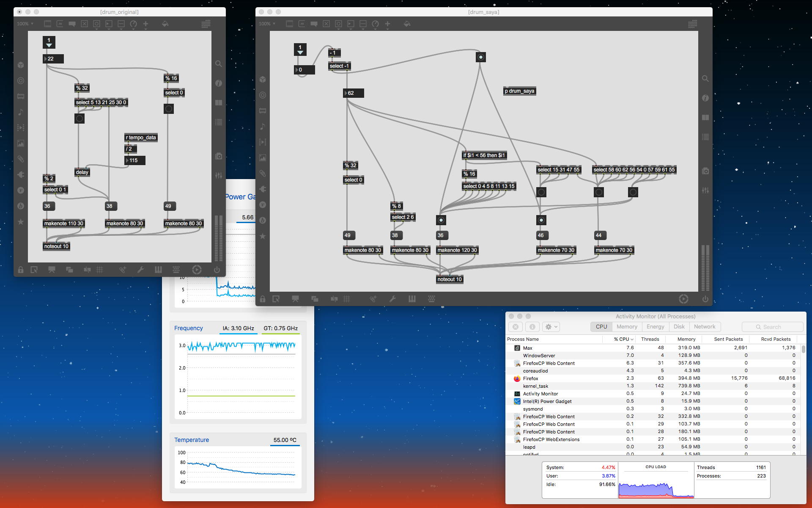Open the Inspector in drum_saya right sidebar
The image size is (812, 508).
705,98
